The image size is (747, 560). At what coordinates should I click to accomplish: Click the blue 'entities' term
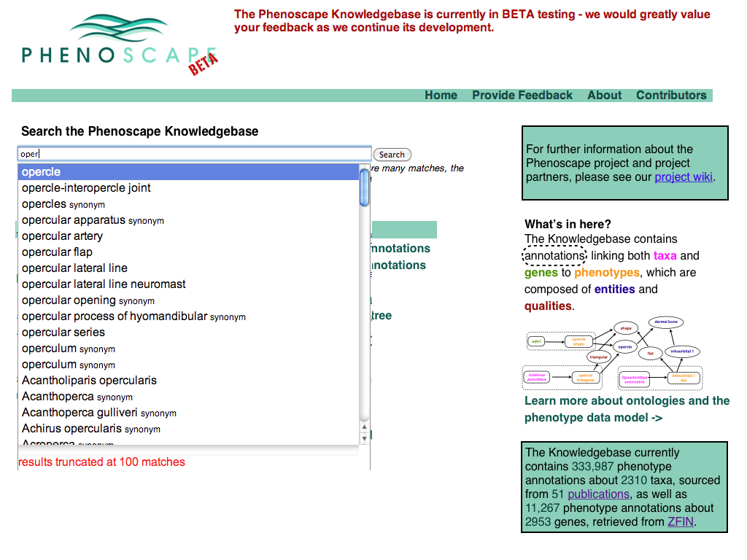[614, 289]
